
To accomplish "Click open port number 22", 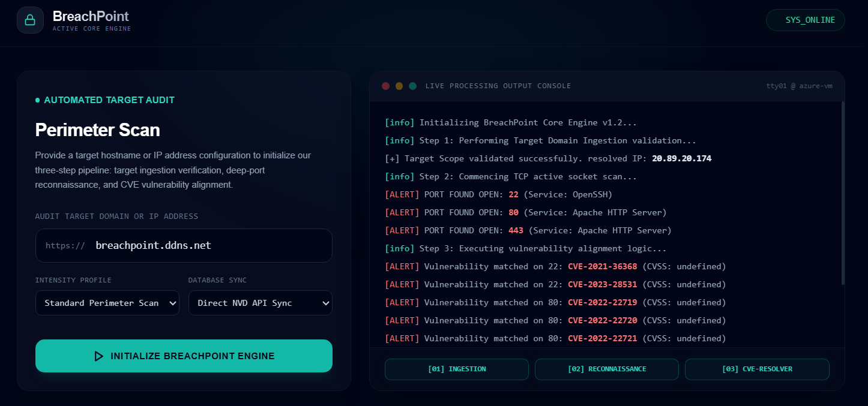I will [513, 195].
